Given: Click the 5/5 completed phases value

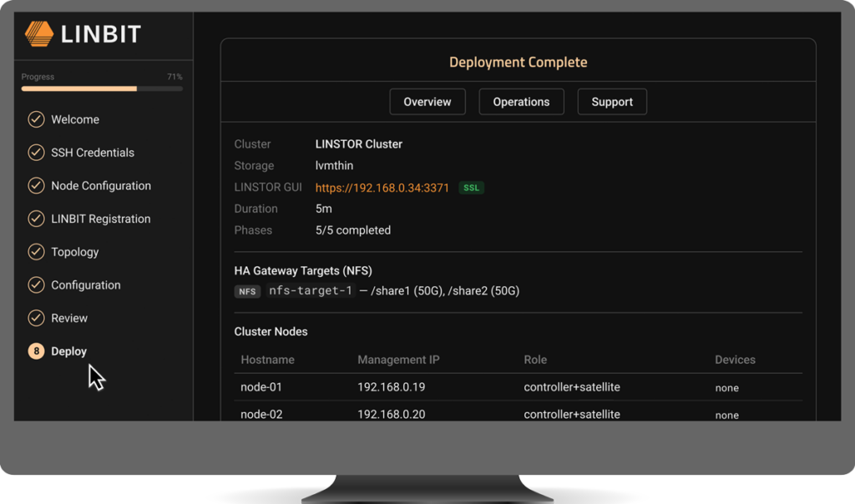Looking at the screenshot, I should point(353,230).
